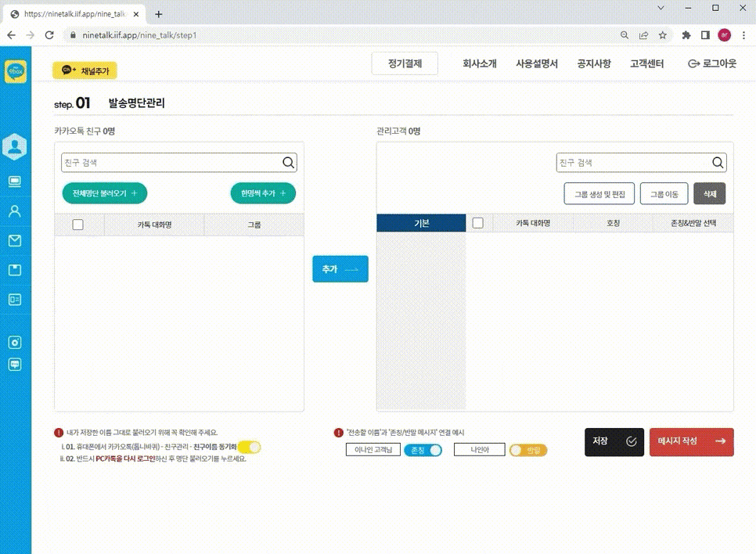Open the browser extensions puzzle icon
The height and width of the screenshot is (554, 756).
pos(686,35)
